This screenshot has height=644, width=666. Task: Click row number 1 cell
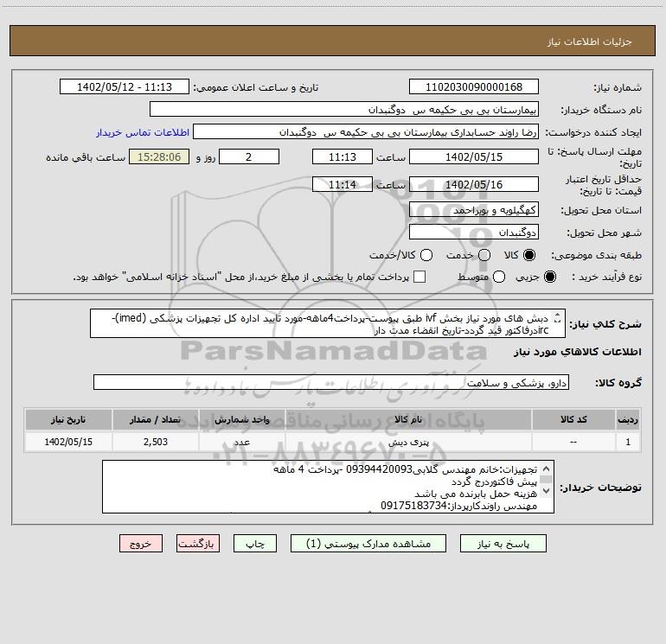click(x=628, y=442)
